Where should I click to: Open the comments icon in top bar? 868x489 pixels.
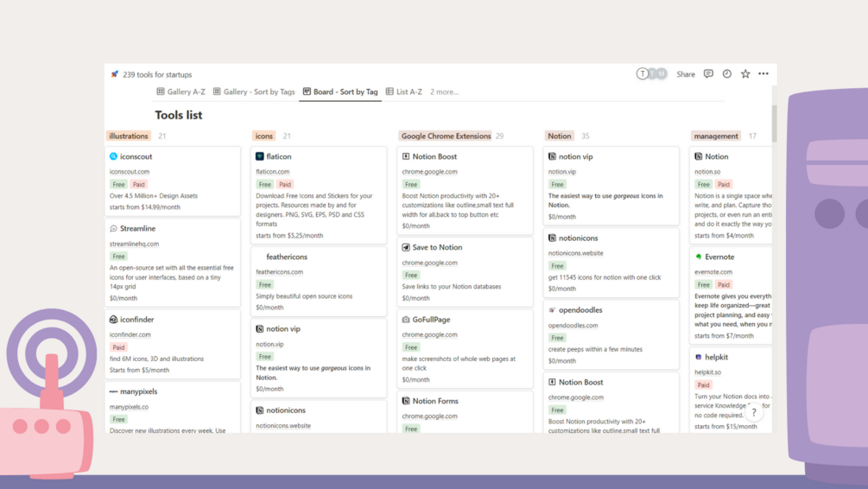pos(708,73)
